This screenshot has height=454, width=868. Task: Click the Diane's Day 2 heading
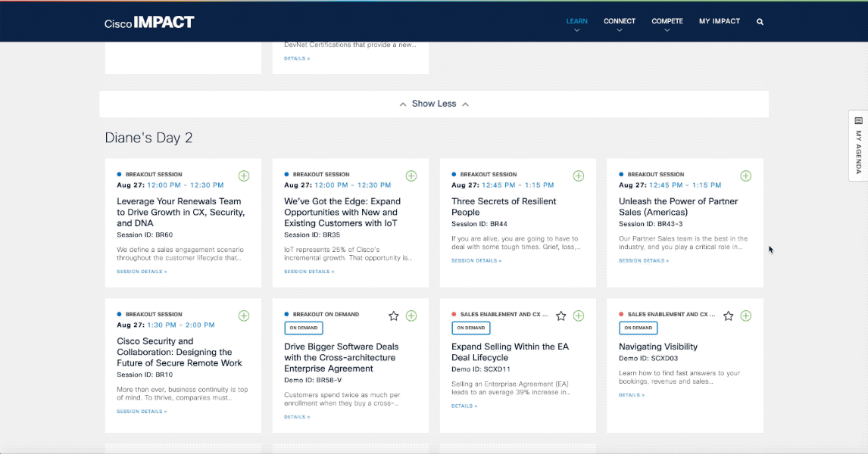pyautogui.click(x=148, y=138)
